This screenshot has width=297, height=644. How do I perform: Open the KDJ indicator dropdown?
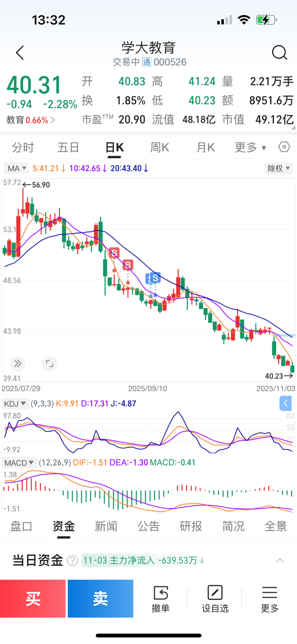15,404
